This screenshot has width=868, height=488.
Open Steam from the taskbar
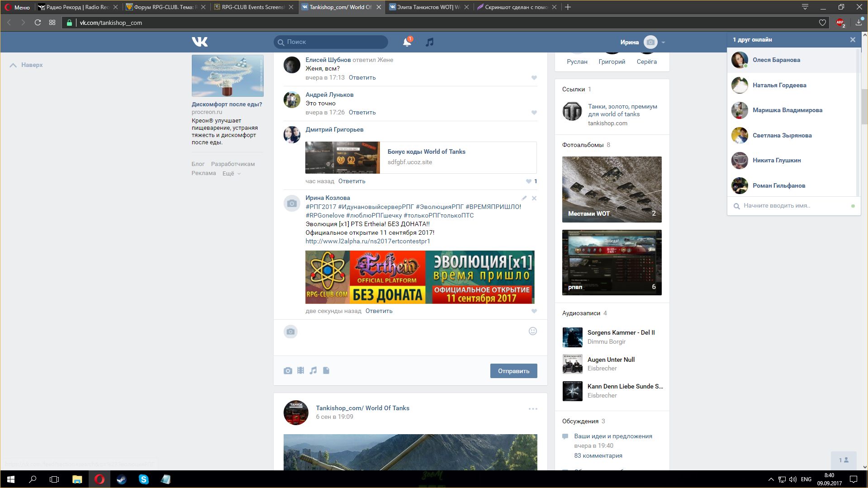121,479
